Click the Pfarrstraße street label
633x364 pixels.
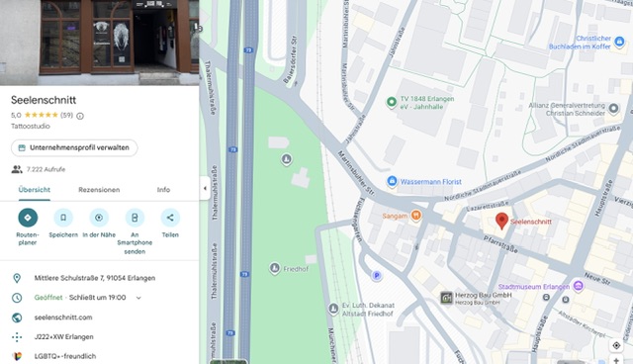click(x=501, y=244)
